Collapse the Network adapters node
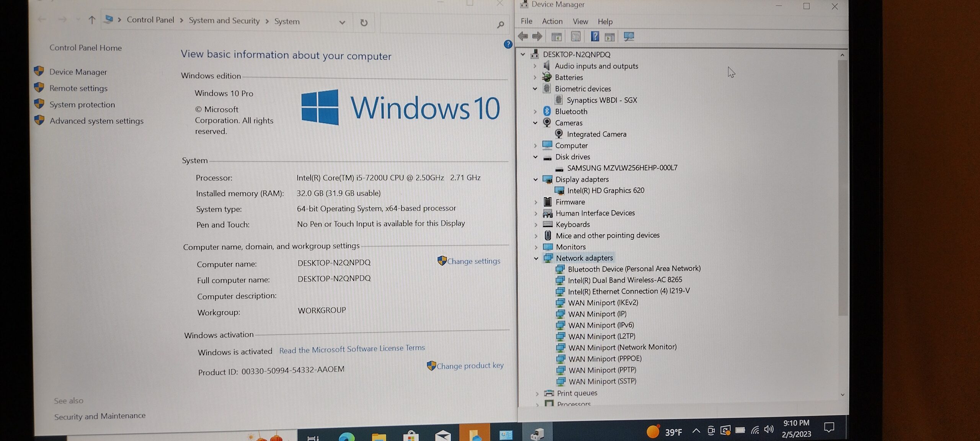 (x=536, y=258)
